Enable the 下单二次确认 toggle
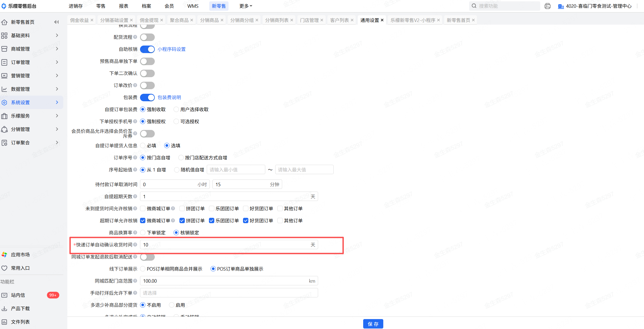Image resolution: width=644 pixels, height=329 pixels. click(147, 73)
